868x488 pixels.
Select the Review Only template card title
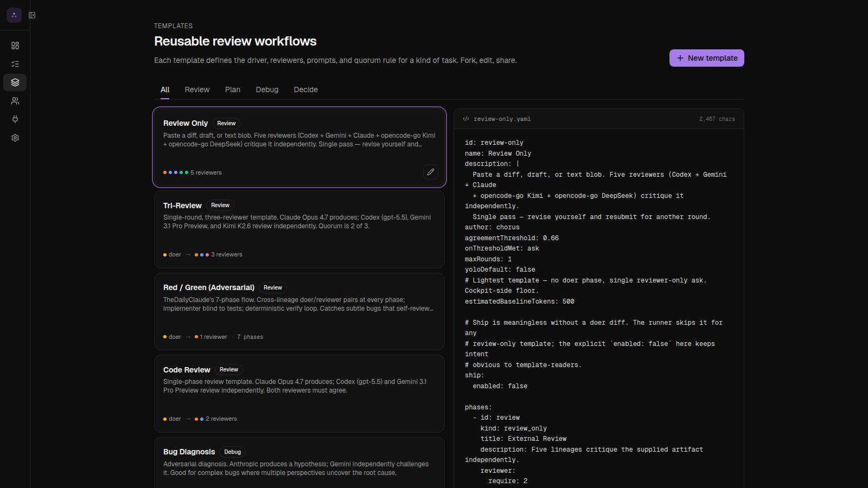(x=186, y=123)
